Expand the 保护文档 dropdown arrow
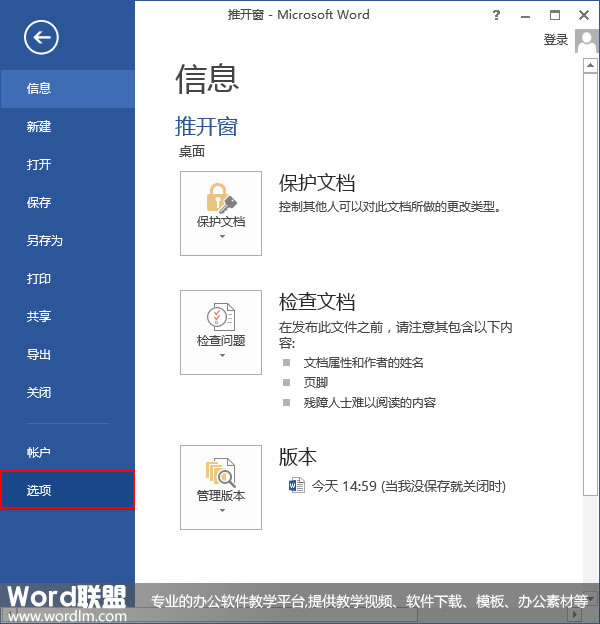 pos(222,236)
